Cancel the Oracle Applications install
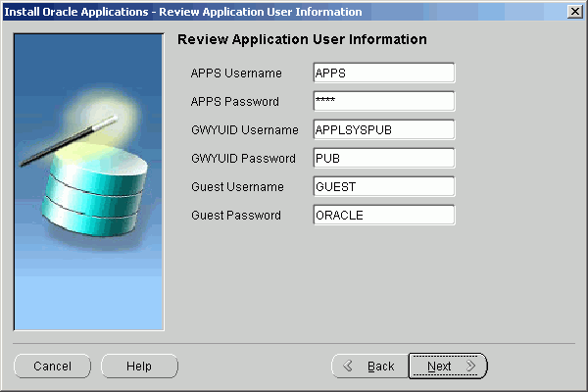The width and height of the screenshot is (588, 392). point(53,366)
